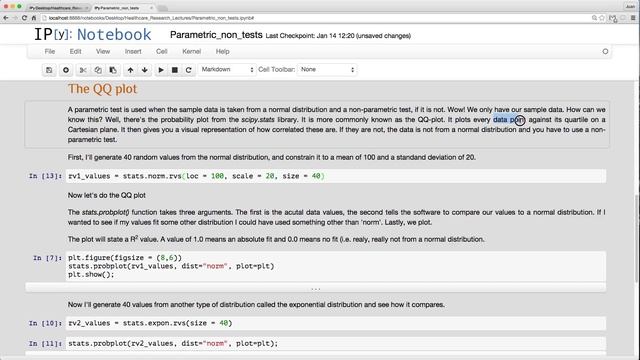The image size is (640, 360).
Task: Click the stats.probplot(rv2_values) code cell
Action: (x=336, y=344)
